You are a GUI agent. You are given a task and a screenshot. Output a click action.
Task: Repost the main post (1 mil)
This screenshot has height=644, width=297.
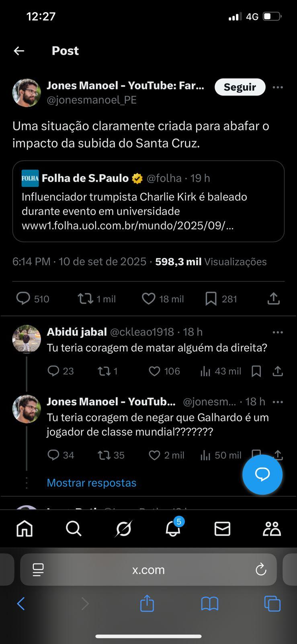coord(85,299)
